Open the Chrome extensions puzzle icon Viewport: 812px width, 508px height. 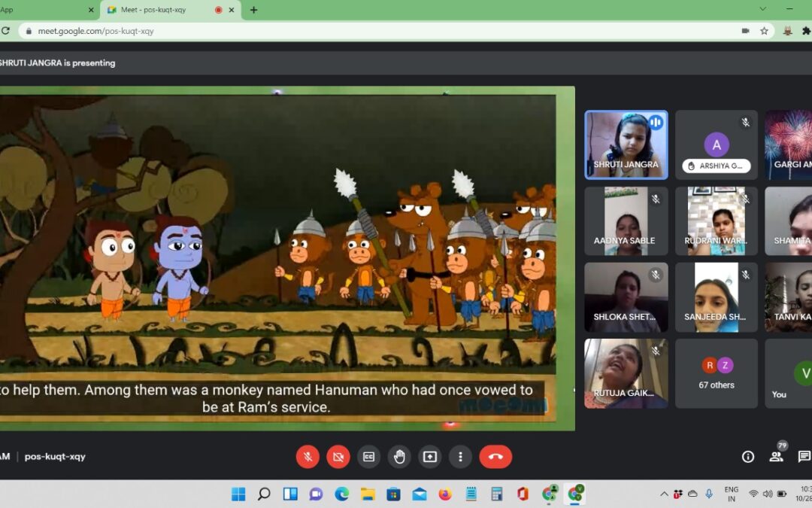(806, 31)
